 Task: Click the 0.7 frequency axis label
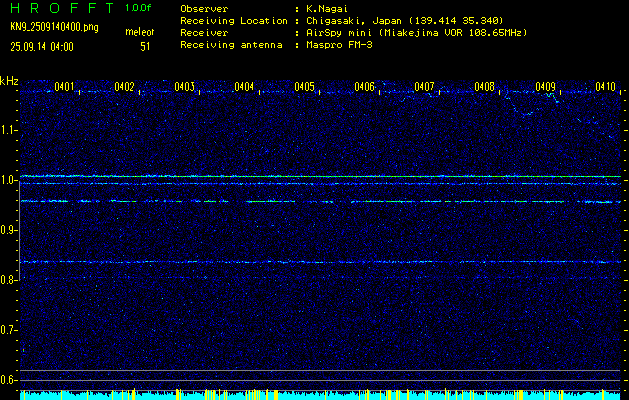click(x=9, y=330)
